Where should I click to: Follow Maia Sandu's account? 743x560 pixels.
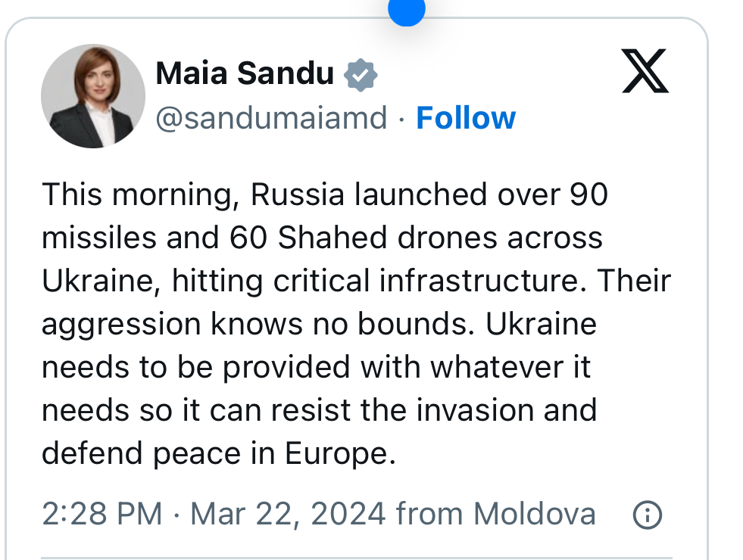466,118
